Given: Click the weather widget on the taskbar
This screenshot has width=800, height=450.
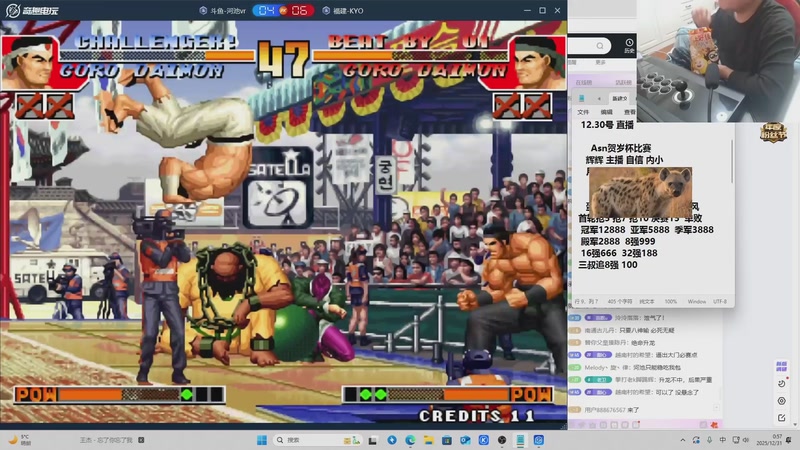Looking at the screenshot, I should [19, 440].
